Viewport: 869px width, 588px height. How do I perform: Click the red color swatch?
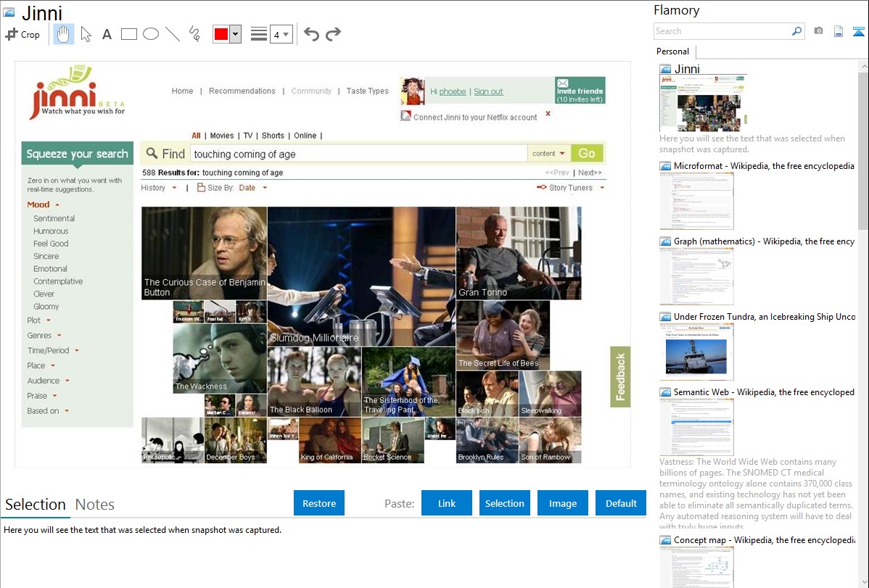221,34
